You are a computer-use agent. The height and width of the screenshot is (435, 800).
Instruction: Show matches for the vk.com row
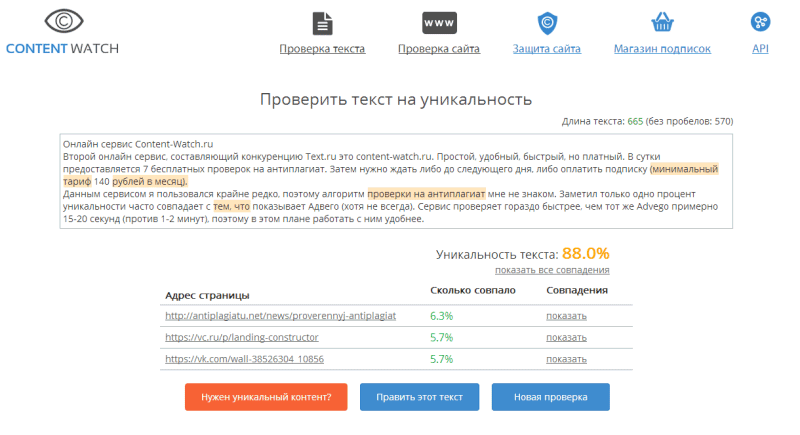coord(566,358)
